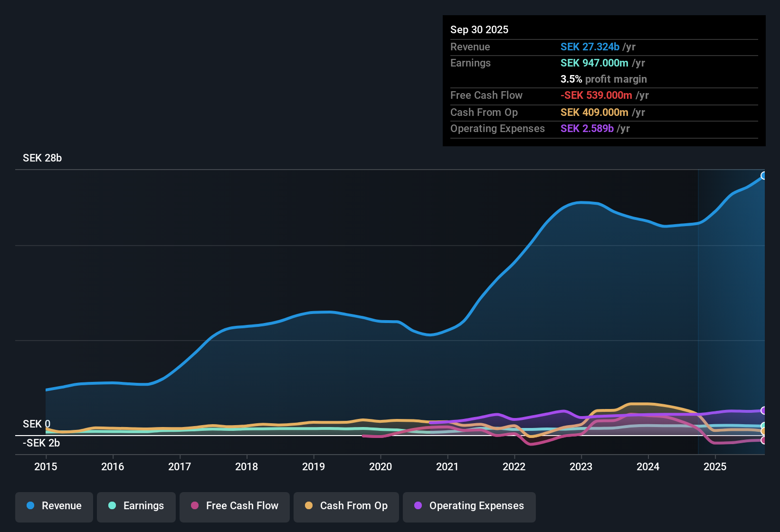Image resolution: width=780 pixels, height=532 pixels.
Task: Click the teal Earnings endpoint marker
Action: tap(764, 426)
